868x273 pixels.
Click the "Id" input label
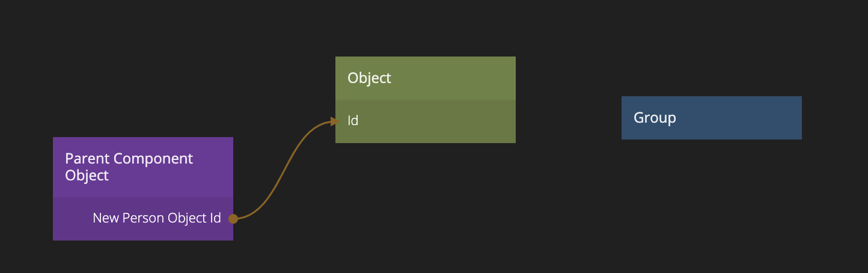(353, 121)
